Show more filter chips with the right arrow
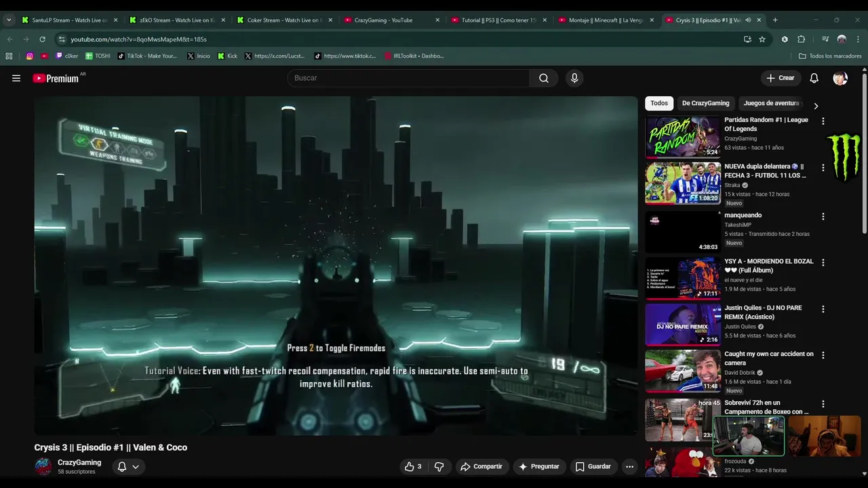Image resolution: width=868 pixels, height=488 pixels. [x=816, y=106]
